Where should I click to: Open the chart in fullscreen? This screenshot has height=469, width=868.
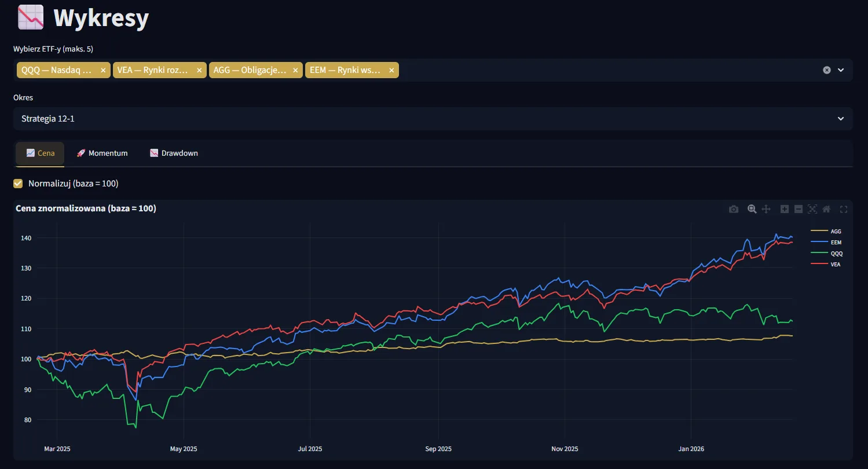(x=843, y=209)
